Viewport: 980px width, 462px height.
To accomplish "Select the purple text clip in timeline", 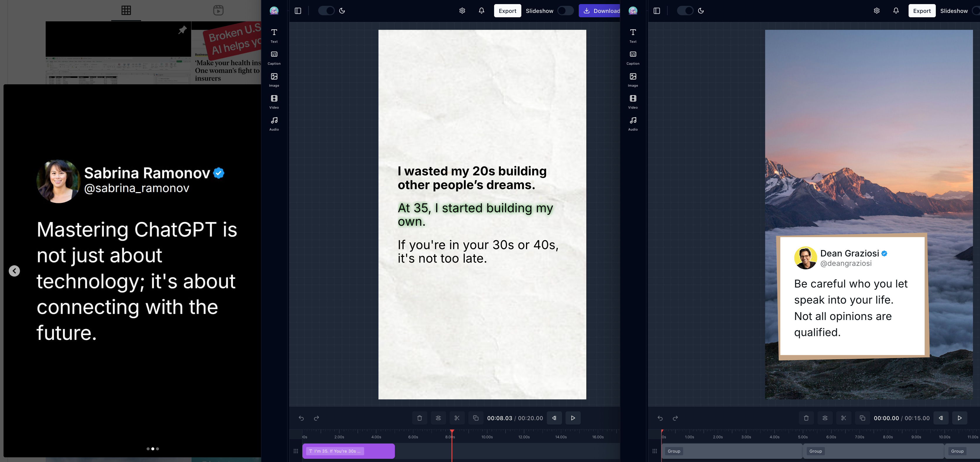I will point(348,451).
